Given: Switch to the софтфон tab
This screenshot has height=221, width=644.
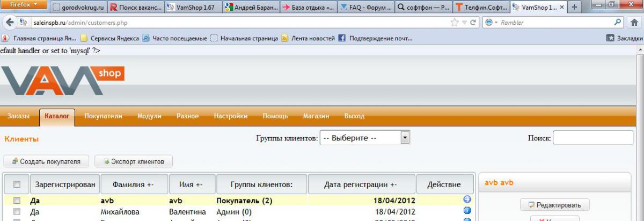Looking at the screenshot, I should click(423, 8).
